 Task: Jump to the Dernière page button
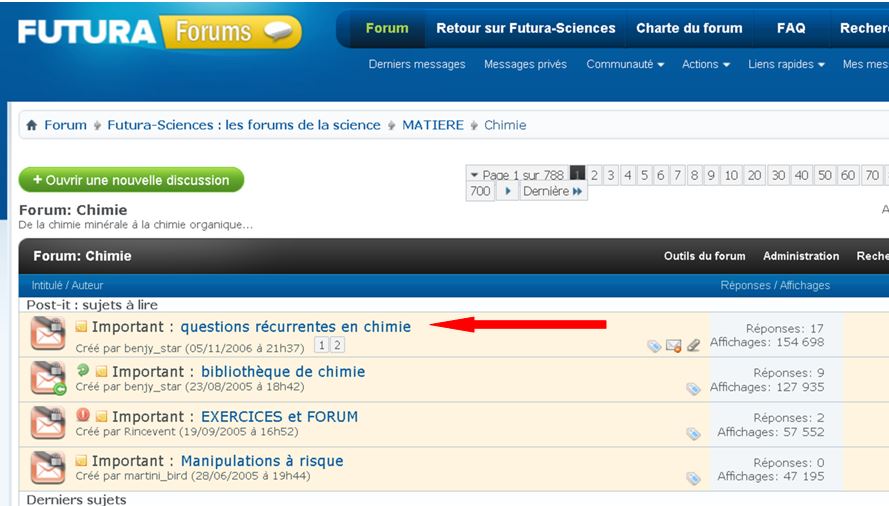[553, 191]
